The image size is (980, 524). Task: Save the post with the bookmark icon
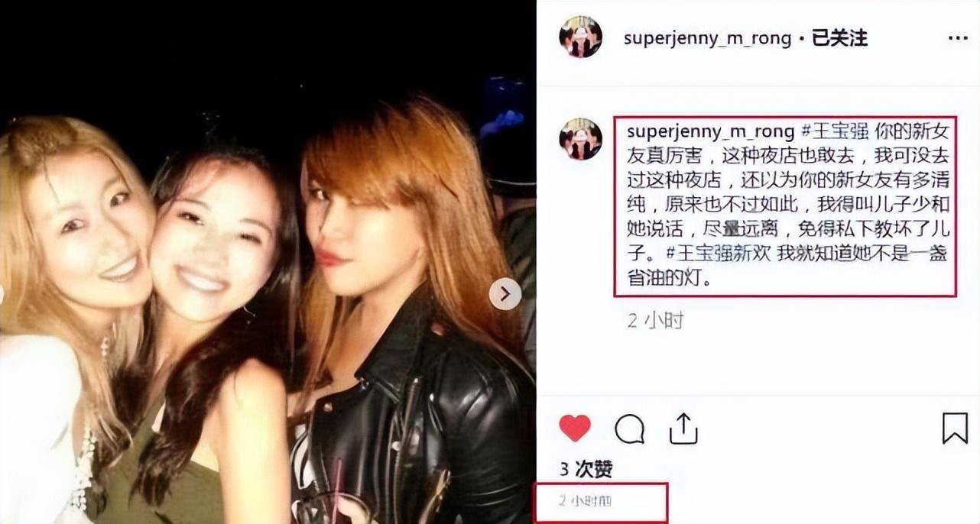(x=955, y=429)
